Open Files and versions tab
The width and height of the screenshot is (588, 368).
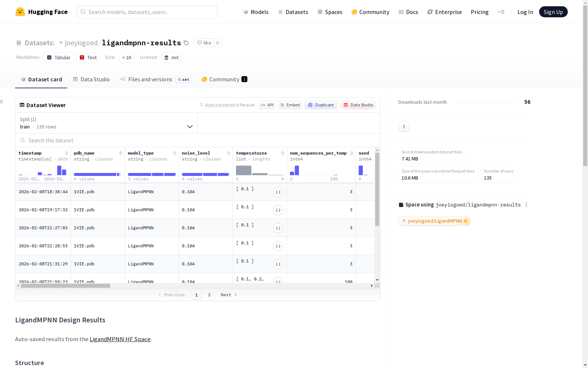(x=156, y=79)
